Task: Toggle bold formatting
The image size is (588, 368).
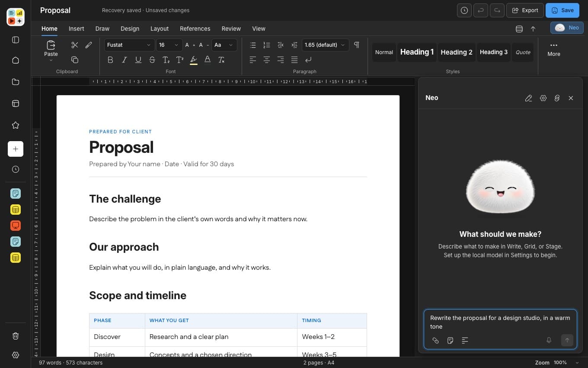Action: pyautogui.click(x=110, y=60)
